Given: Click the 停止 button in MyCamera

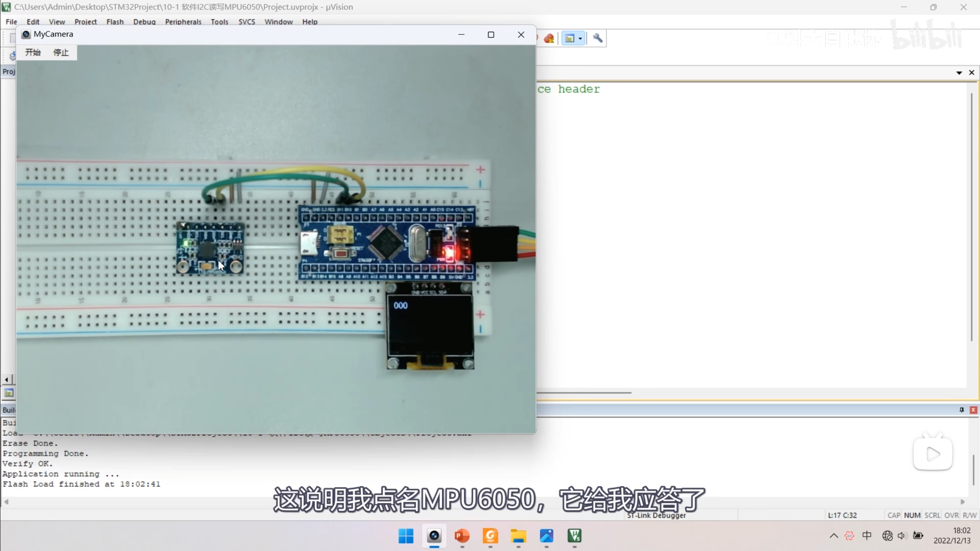Looking at the screenshot, I should pos(61,52).
